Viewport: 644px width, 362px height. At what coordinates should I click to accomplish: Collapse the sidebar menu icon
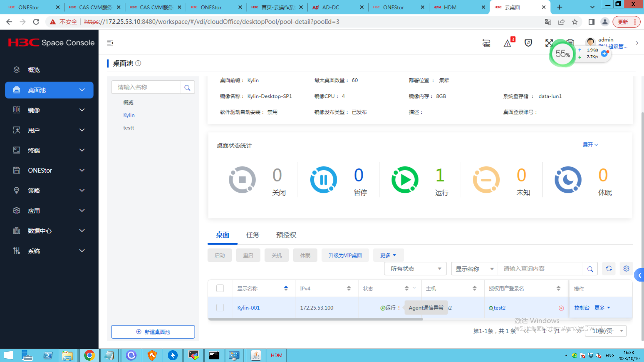pyautogui.click(x=110, y=43)
